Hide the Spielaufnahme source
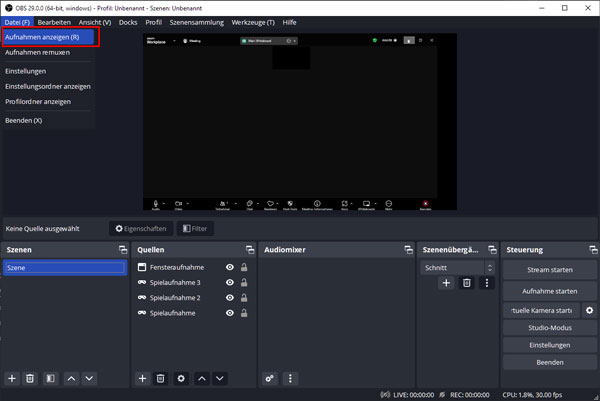 (230, 313)
